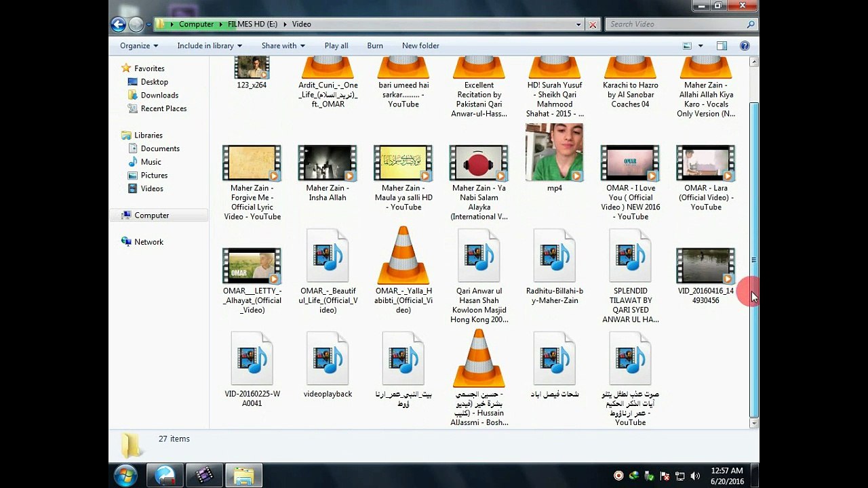Select OMAR LETTY Alhayat video thumbnail
This screenshot has height=488, width=868.
coord(252,266)
